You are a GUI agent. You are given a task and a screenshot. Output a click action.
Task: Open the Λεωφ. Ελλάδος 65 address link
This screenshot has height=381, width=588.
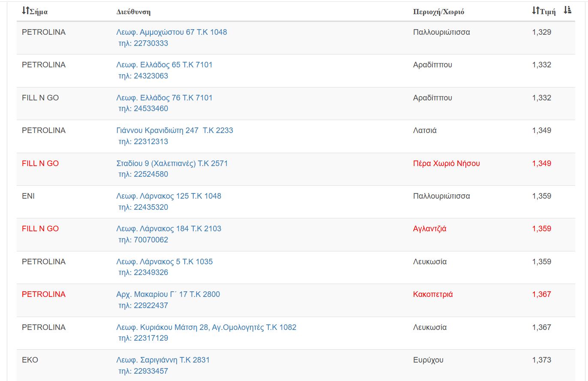point(164,65)
